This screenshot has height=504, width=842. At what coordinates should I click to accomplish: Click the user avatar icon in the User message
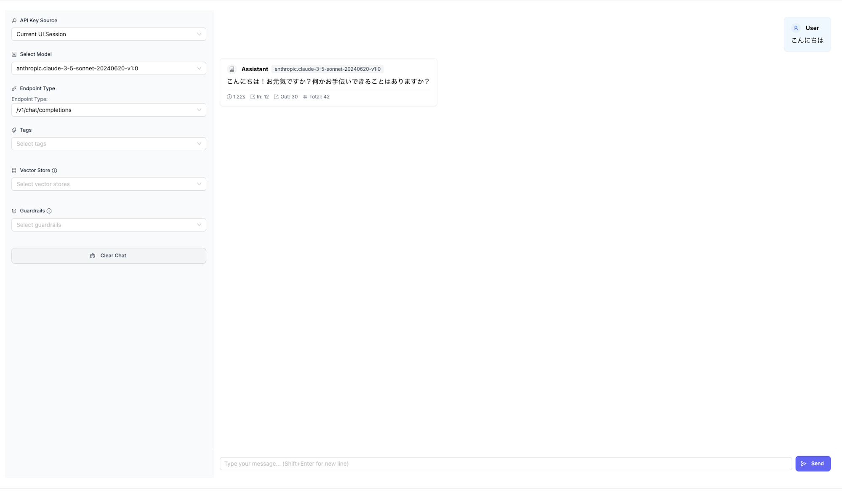click(x=796, y=28)
